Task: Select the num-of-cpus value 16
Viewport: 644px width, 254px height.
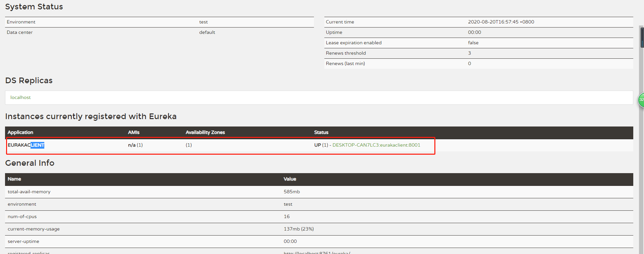Action: pos(286,216)
